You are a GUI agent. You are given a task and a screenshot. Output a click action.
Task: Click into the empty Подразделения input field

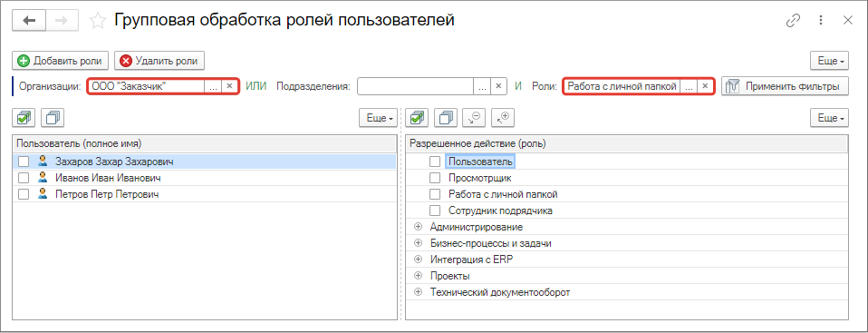click(416, 86)
